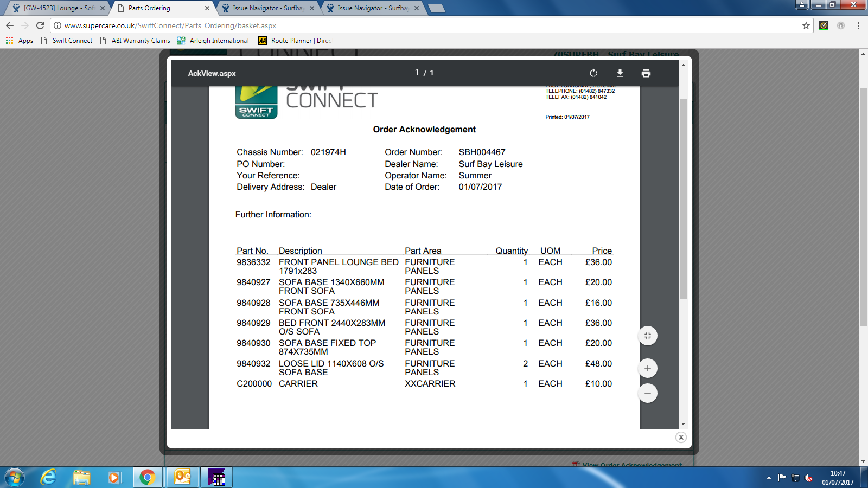Screen dimensions: 868x488
Task: Click the volume icon in system tray
Action: 808,478
